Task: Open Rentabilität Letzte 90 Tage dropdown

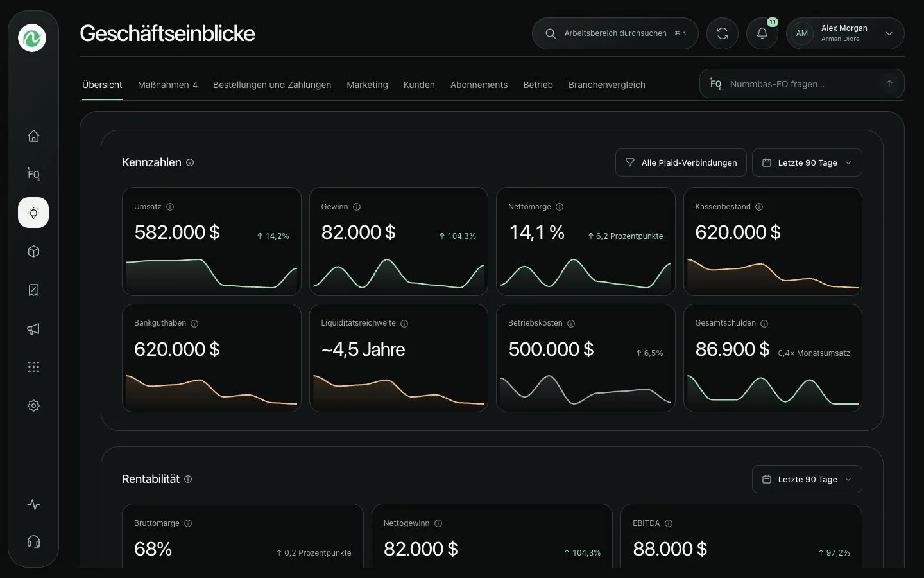Action: pyautogui.click(x=807, y=479)
